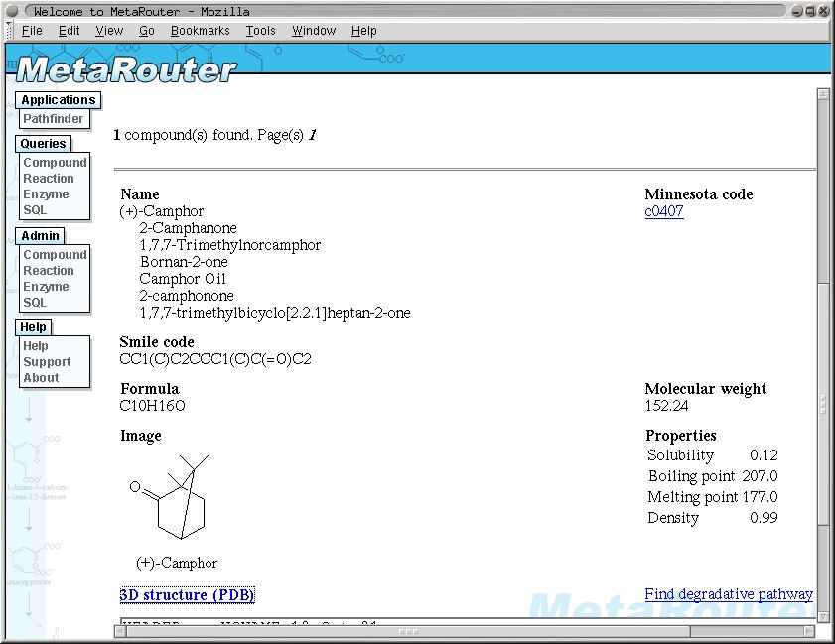
Task: Click the menu bar grip handle
Action: point(9,31)
